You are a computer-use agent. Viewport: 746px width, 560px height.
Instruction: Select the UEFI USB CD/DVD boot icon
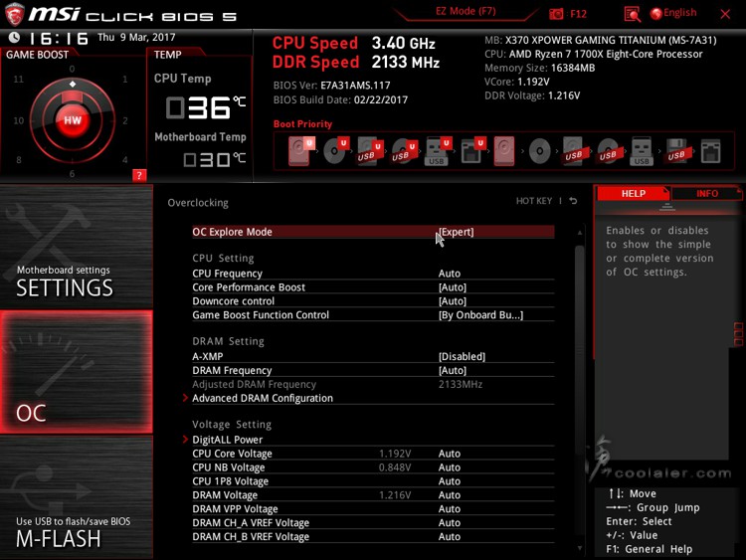pyautogui.click(x=404, y=151)
